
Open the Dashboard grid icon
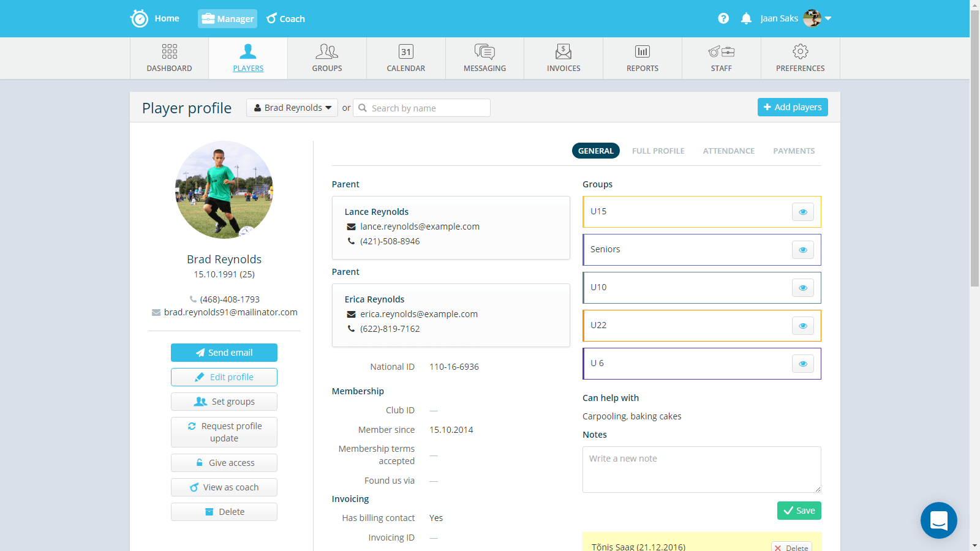click(x=169, y=51)
